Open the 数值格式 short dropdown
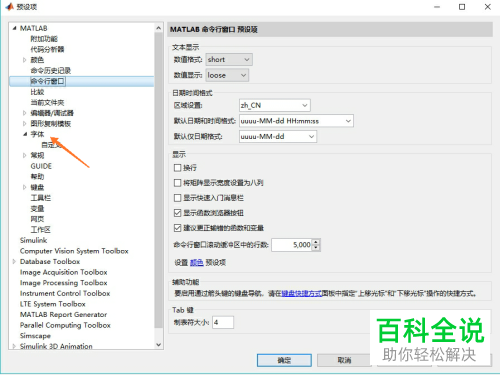The image size is (500, 375). [x=229, y=60]
